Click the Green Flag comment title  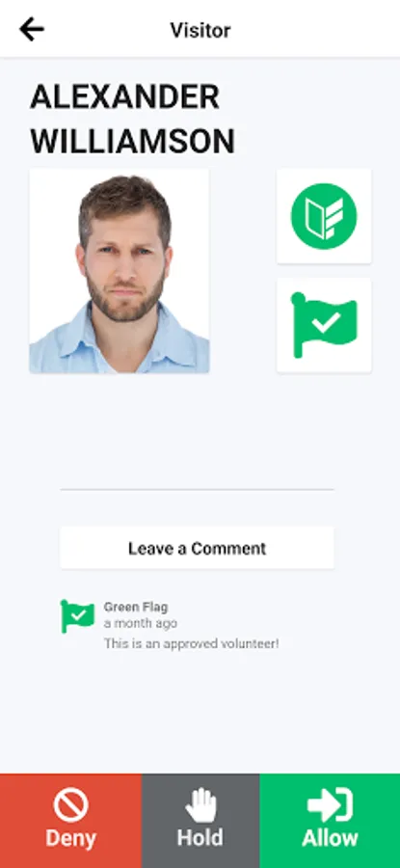point(136,608)
